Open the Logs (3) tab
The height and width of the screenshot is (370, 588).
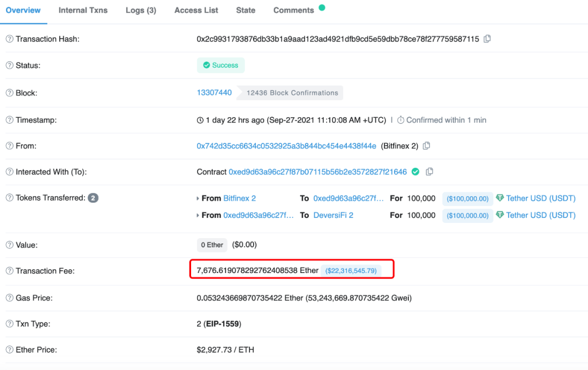pyautogui.click(x=141, y=10)
